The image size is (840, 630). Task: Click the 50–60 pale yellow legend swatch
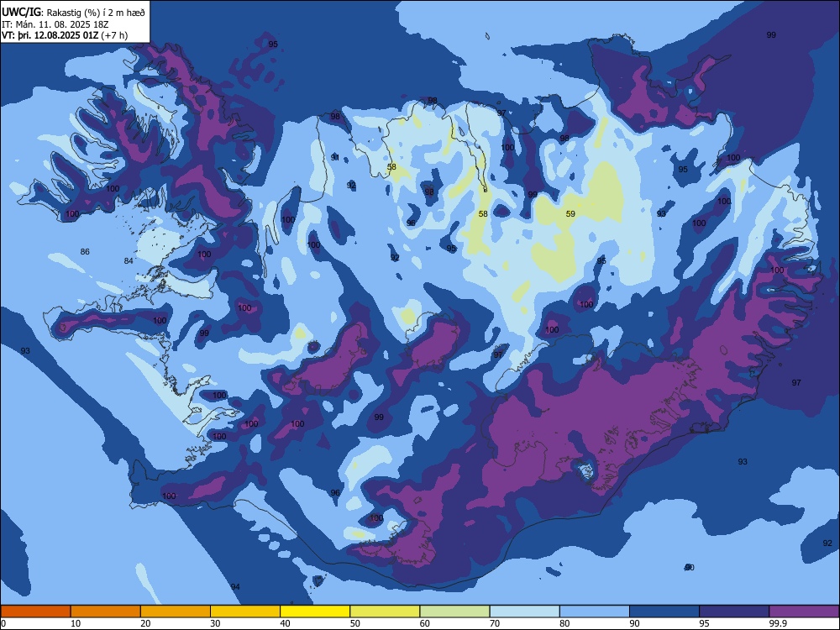point(385,612)
